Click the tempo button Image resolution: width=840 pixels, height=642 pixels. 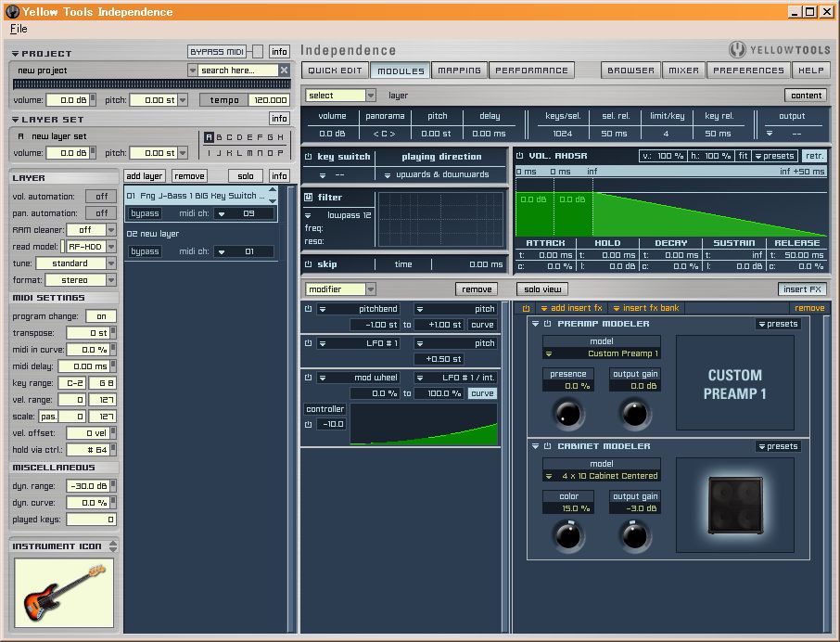224,100
